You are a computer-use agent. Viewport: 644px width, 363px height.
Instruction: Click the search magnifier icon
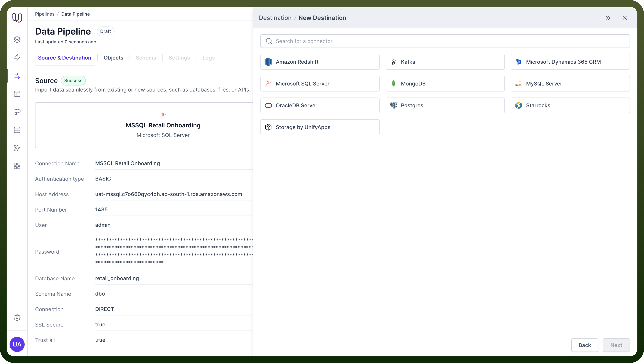pyautogui.click(x=269, y=41)
